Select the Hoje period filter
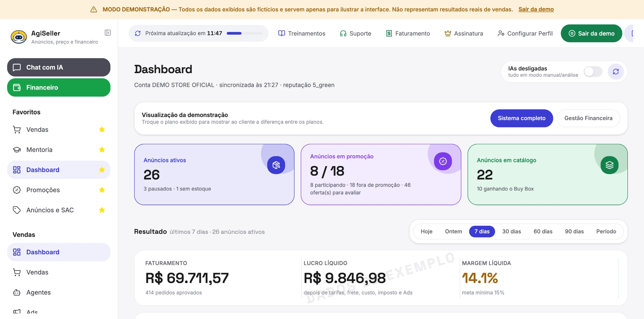The image size is (644, 319). 426,231
